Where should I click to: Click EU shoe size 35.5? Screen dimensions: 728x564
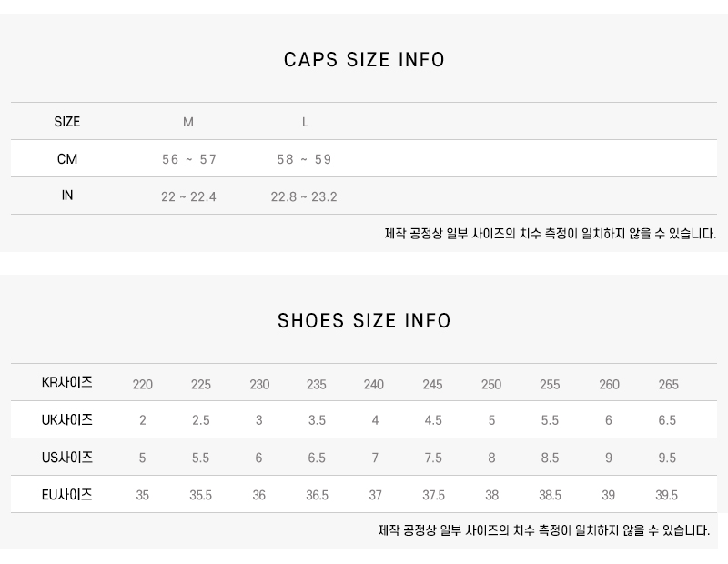click(200, 495)
